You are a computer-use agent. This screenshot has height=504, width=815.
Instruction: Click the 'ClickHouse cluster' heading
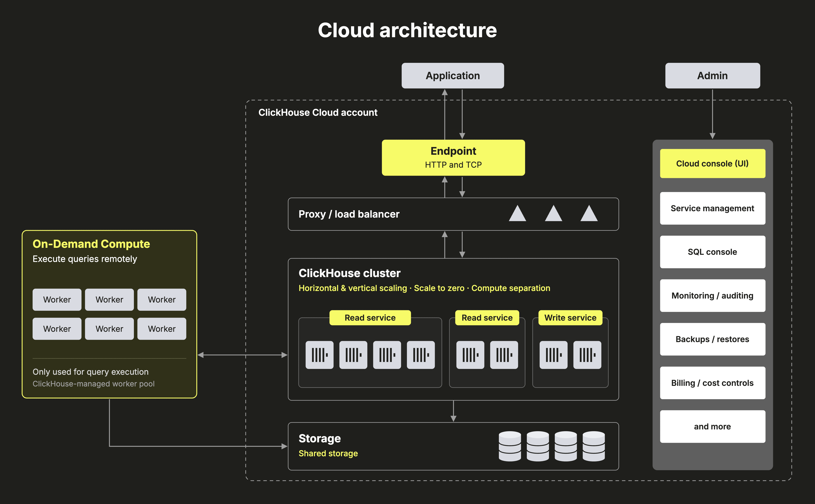tap(349, 273)
